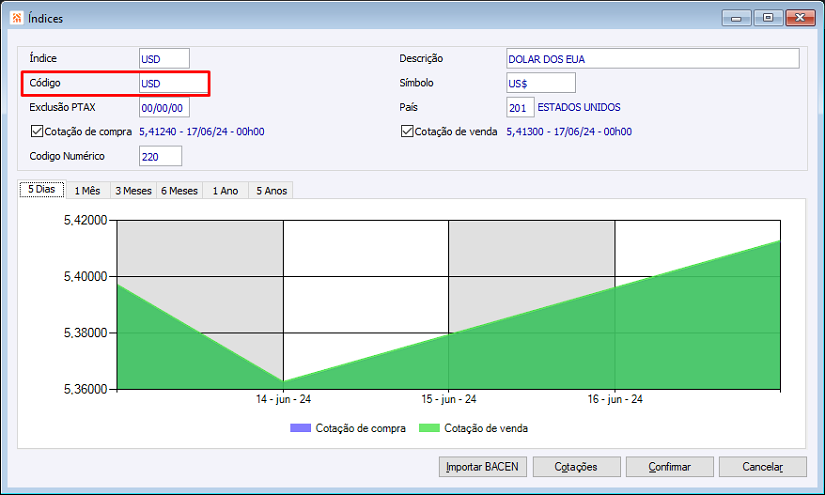Switch to the 5 Anos tab
The image size is (825, 495).
[271, 190]
